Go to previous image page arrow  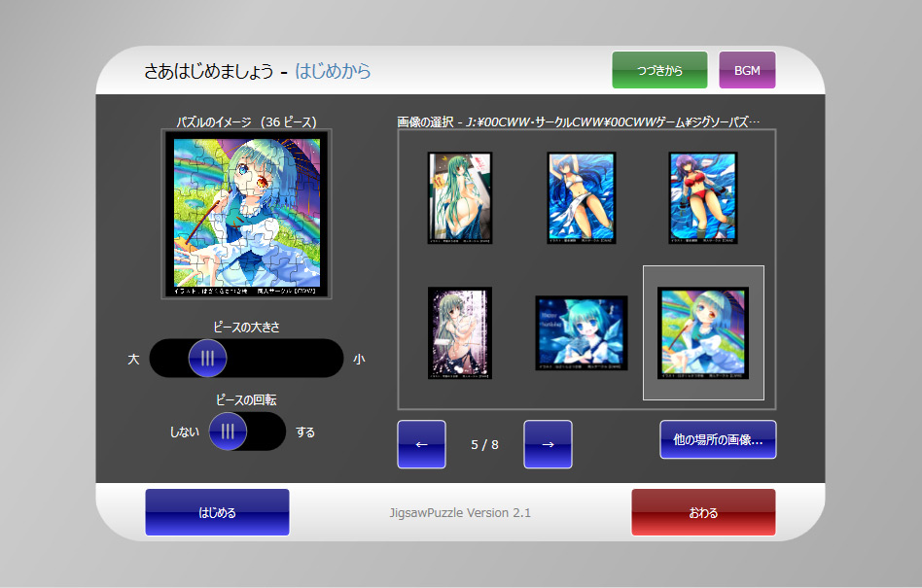(x=421, y=444)
